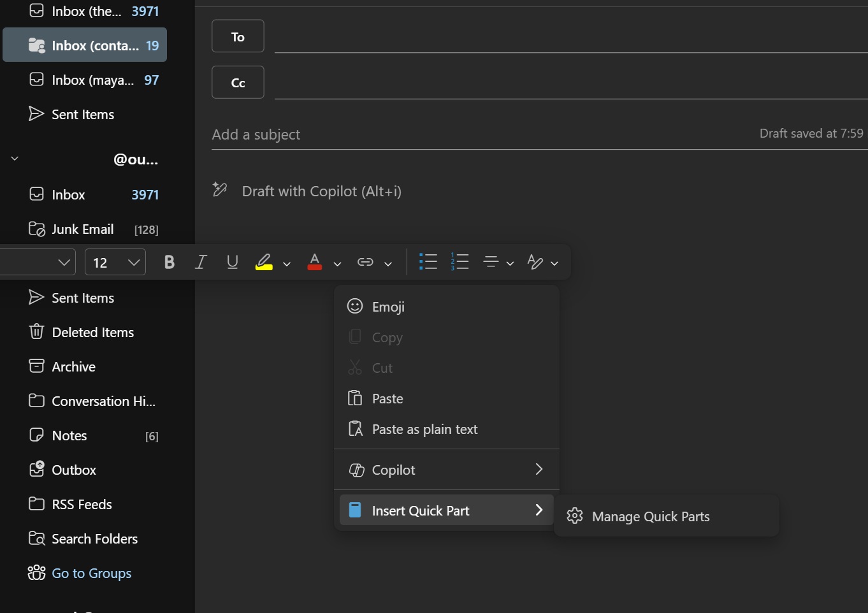
Task: Apply red font color
Action: [x=315, y=262]
